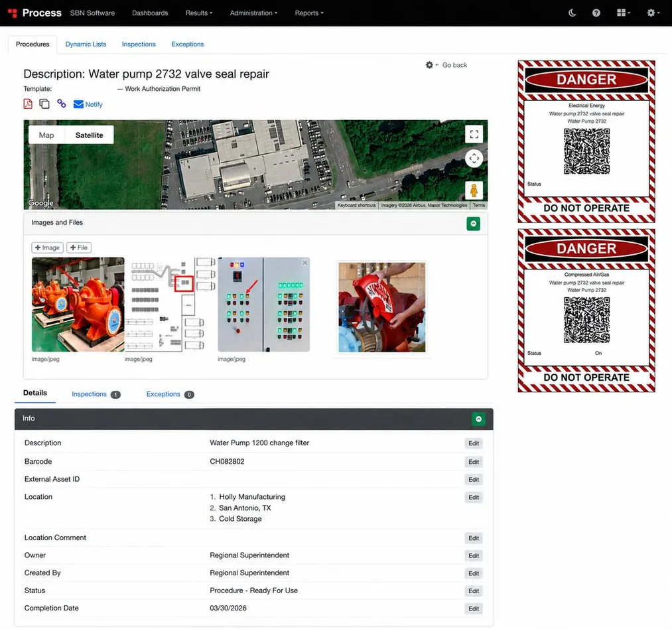Open the valve lockout photo thumbnail
The image size is (672, 629).
[x=382, y=307]
